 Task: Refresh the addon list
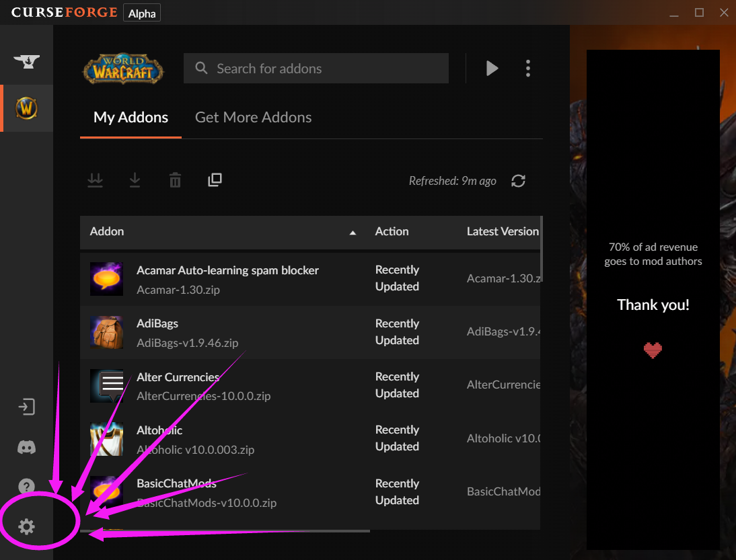coord(518,181)
